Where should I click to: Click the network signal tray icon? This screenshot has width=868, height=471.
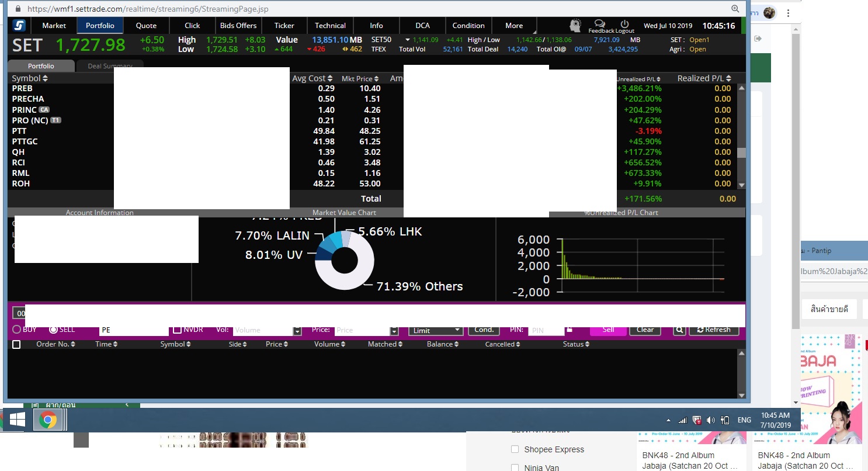pos(682,420)
